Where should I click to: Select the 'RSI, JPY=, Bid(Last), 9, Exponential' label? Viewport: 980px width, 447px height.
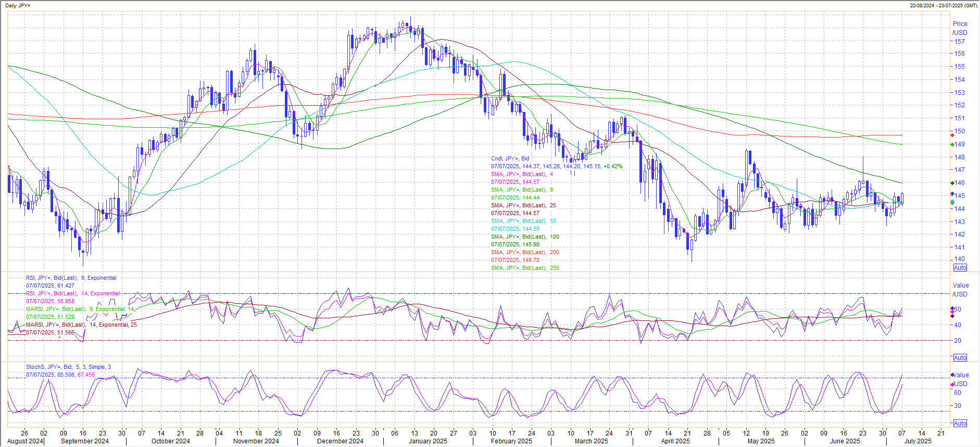click(71, 278)
